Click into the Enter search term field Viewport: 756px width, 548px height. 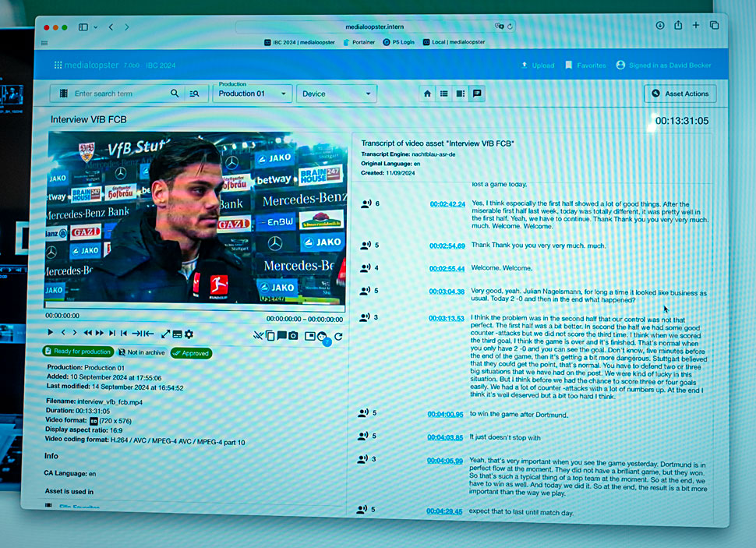[119, 94]
